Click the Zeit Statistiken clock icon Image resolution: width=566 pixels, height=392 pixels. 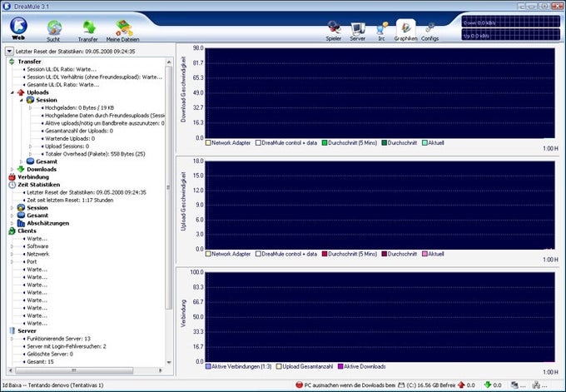[x=12, y=185]
